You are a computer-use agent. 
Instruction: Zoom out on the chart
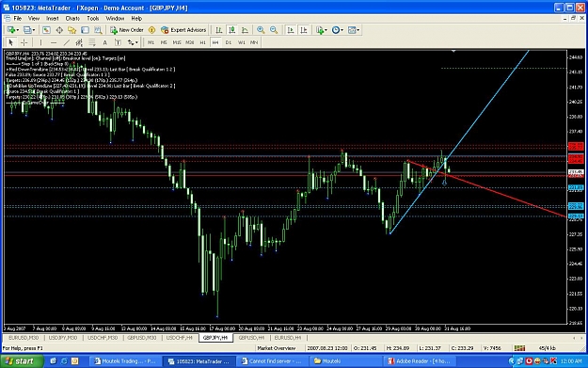274,30
